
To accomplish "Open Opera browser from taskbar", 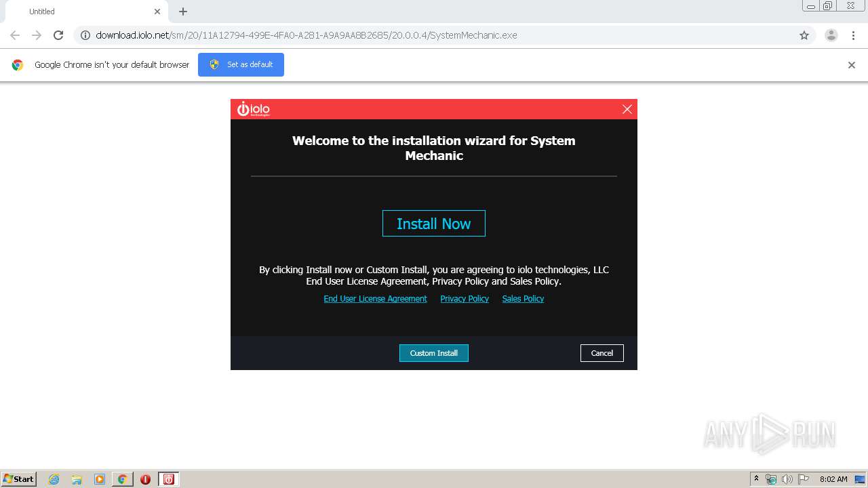I will click(145, 479).
